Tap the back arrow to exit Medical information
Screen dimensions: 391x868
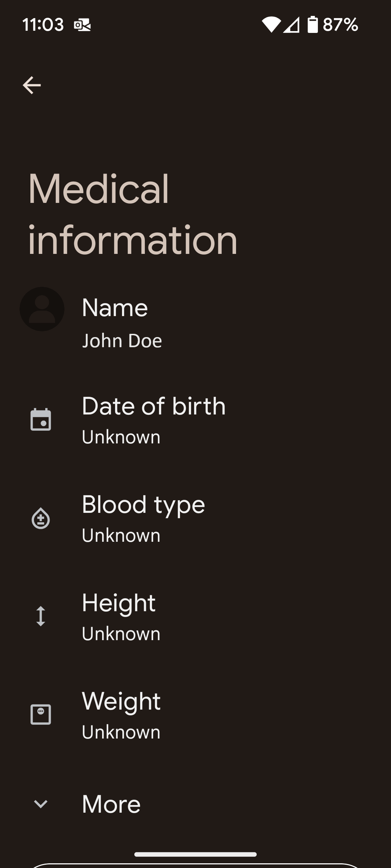[31, 86]
